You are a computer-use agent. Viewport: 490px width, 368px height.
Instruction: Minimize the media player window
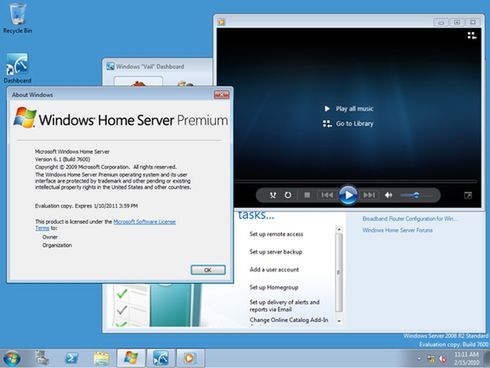441,22
